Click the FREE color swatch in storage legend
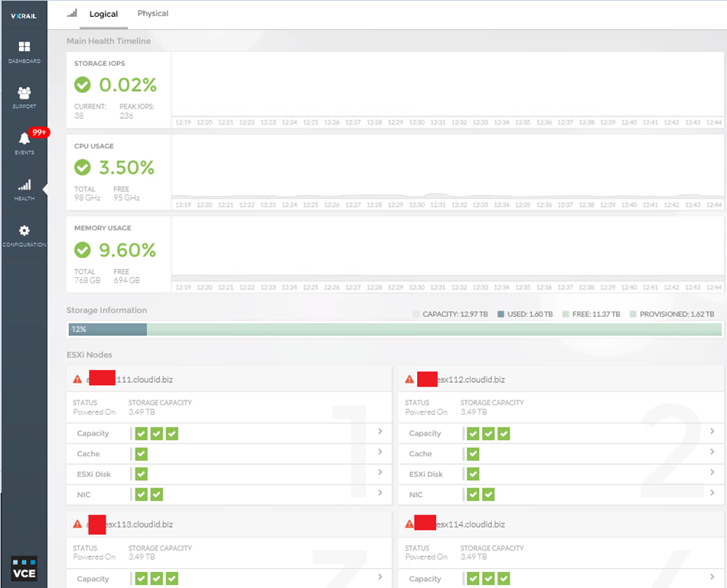The width and height of the screenshot is (727, 588). click(566, 314)
